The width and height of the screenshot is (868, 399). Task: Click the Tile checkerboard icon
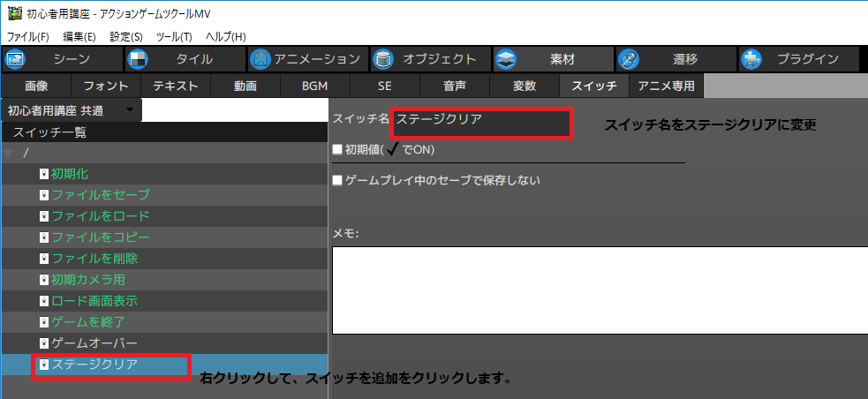[137, 59]
